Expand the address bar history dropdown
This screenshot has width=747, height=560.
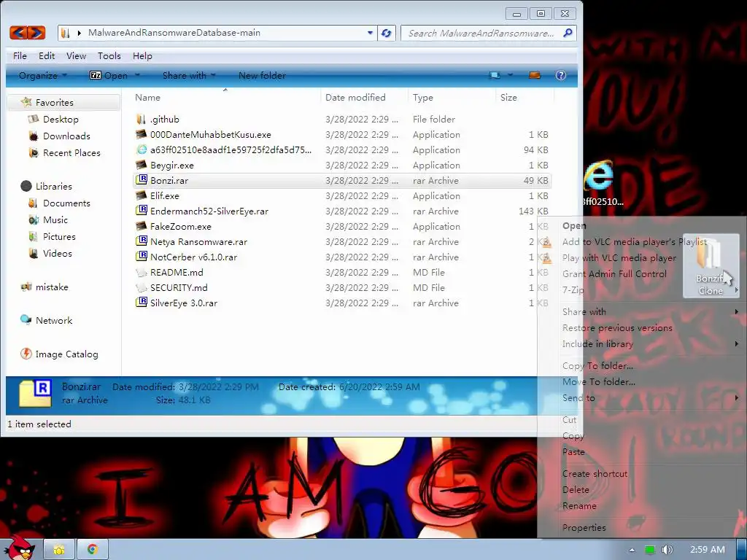pyautogui.click(x=370, y=33)
